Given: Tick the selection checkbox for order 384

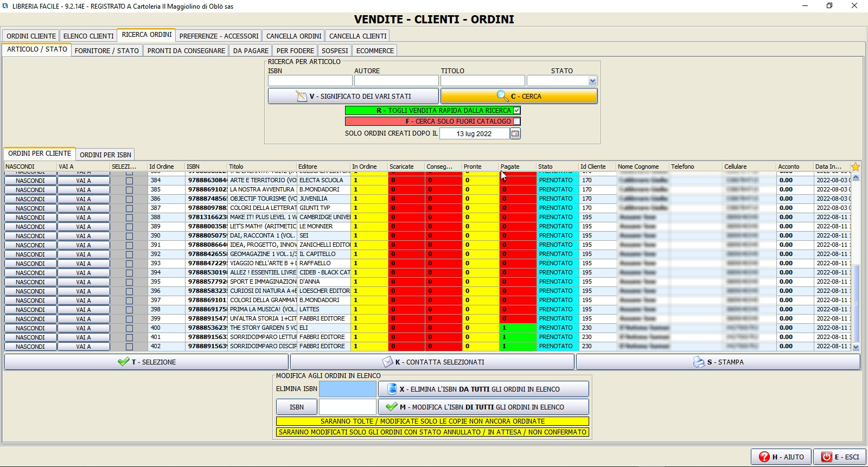Looking at the screenshot, I should click(x=129, y=181).
